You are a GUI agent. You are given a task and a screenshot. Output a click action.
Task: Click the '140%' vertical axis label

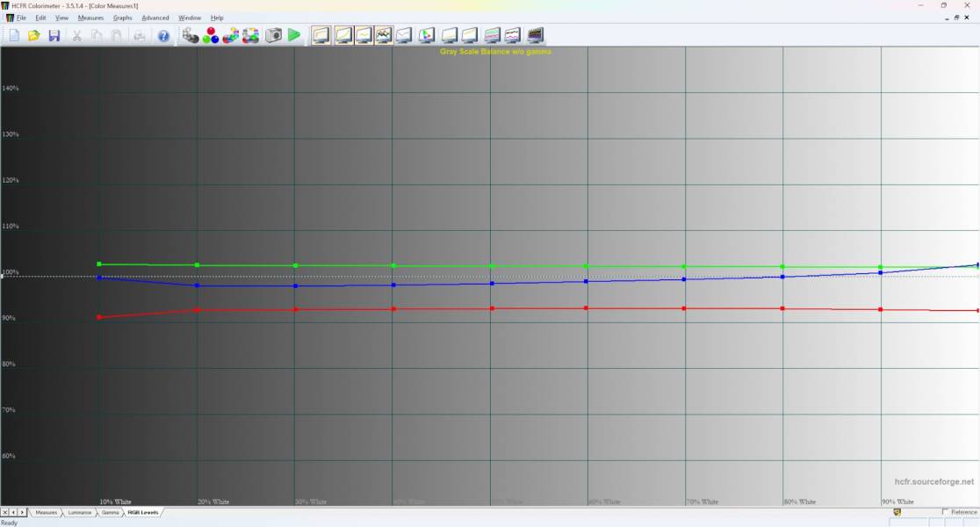click(x=11, y=88)
